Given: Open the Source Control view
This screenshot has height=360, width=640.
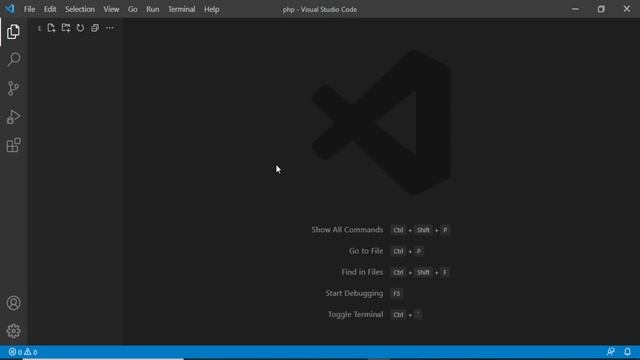Looking at the screenshot, I should (x=13, y=88).
